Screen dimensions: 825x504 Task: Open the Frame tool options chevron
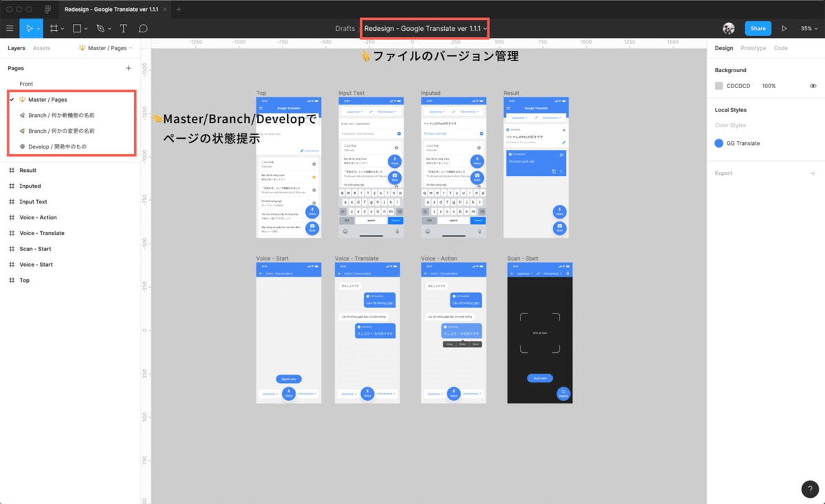[x=63, y=29]
